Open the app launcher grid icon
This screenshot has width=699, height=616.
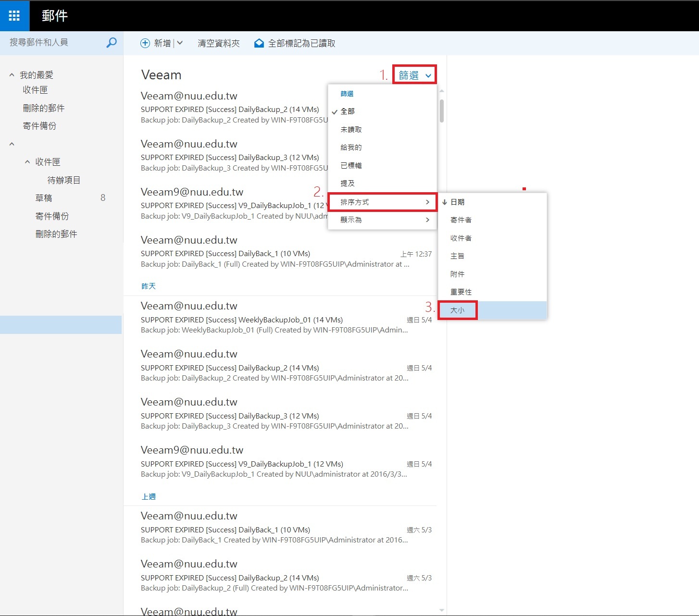[14, 16]
